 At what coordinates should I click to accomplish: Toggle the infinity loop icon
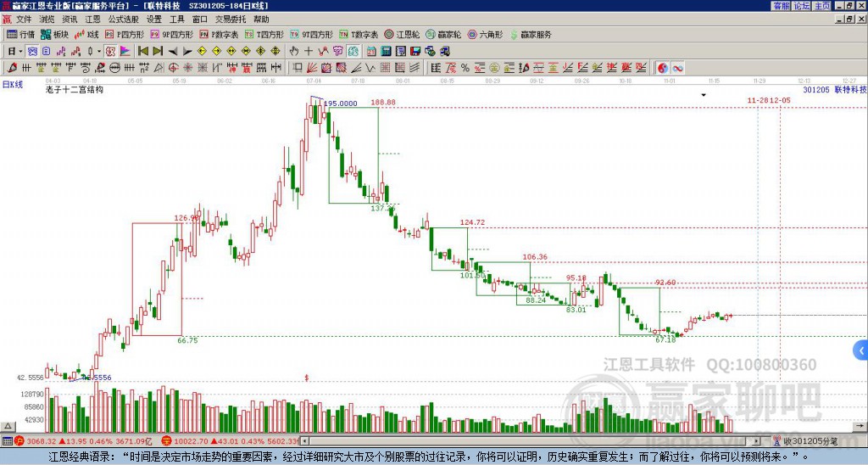(x=677, y=68)
